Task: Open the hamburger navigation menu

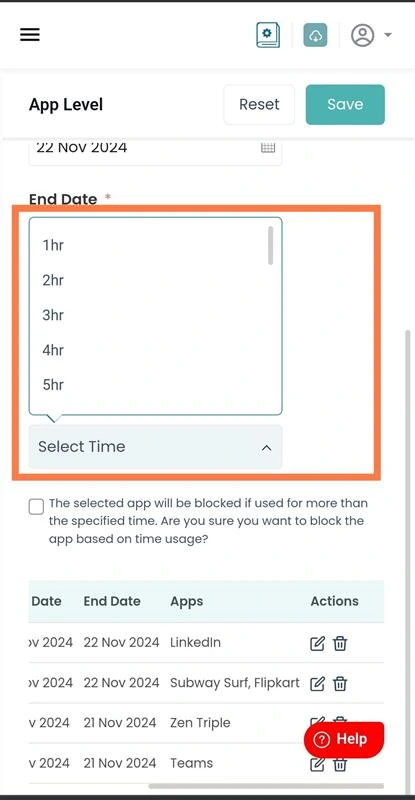Action: click(x=30, y=35)
